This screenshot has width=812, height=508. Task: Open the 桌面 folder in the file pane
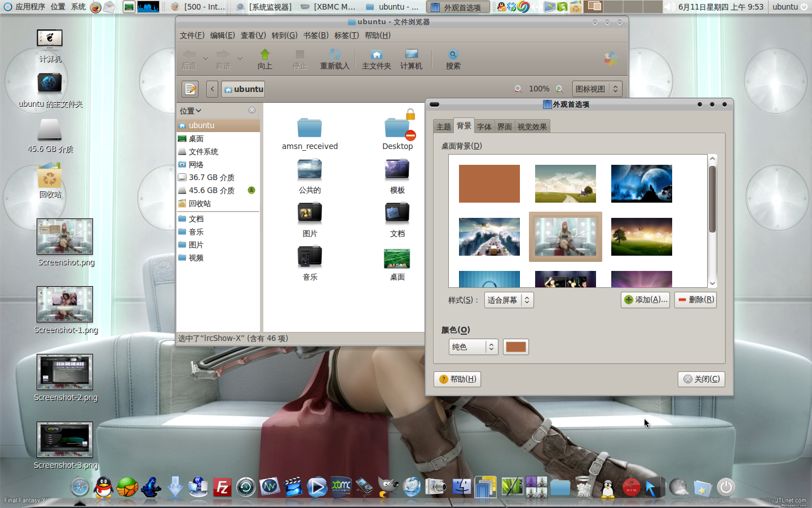398,264
